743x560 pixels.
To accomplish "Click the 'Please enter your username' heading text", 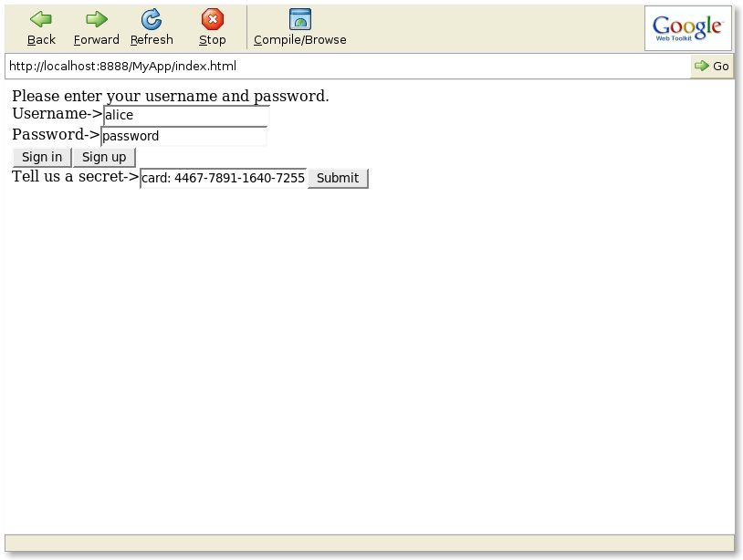I will (171, 97).
